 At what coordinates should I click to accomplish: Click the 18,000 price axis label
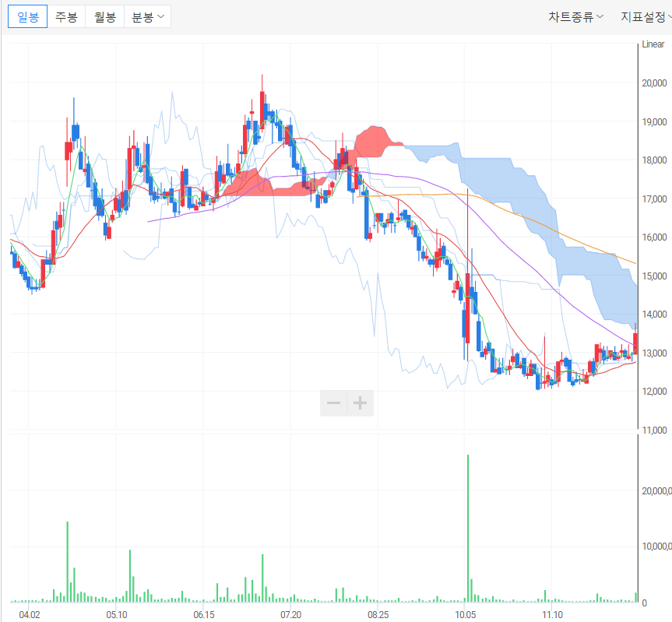click(x=654, y=160)
